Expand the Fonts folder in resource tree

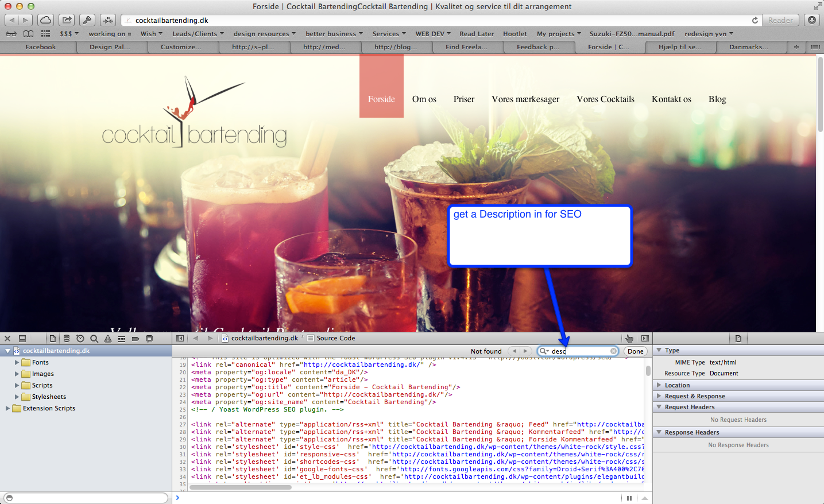(17, 362)
